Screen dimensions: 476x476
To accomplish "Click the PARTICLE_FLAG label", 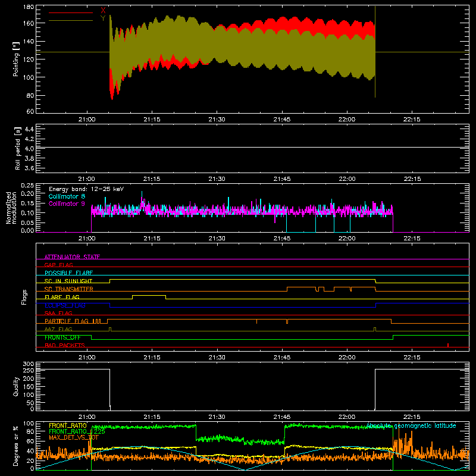I will pyautogui.click(x=67, y=321).
